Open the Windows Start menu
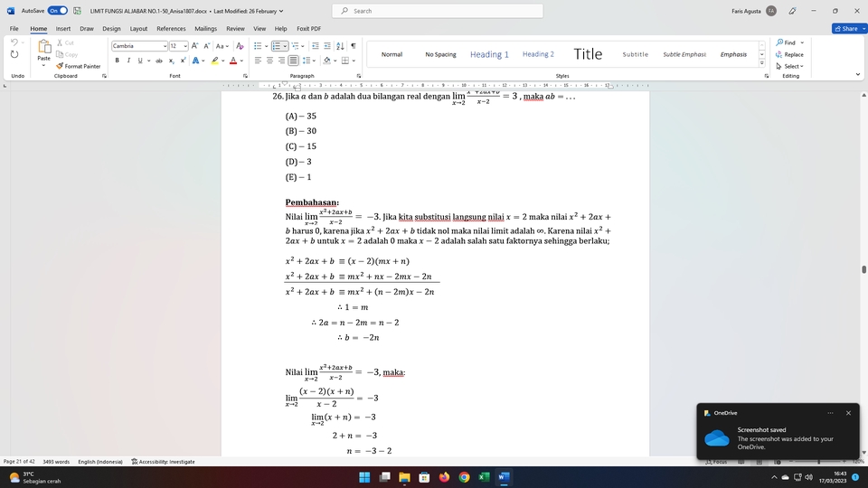Viewport: 868px width, 488px height. [x=364, y=477]
